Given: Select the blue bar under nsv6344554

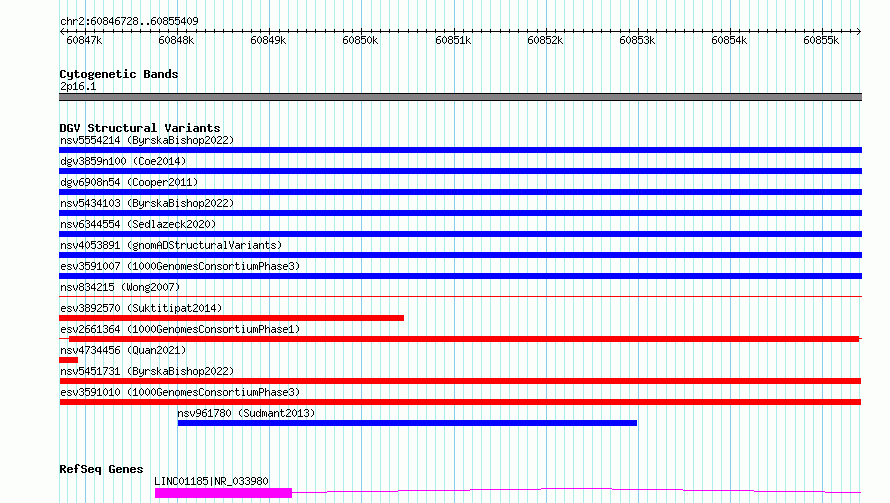Looking at the screenshot, I should (x=460, y=234).
